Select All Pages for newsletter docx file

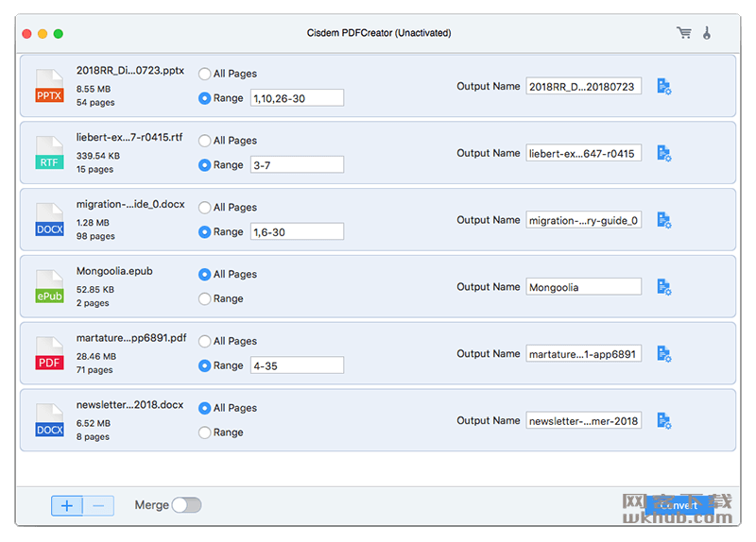coord(204,408)
